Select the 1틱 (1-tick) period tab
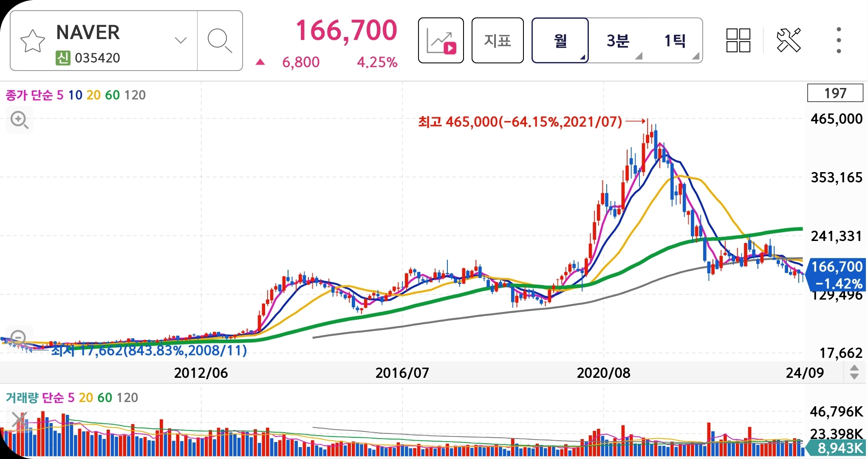The image size is (868, 459). click(x=675, y=40)
